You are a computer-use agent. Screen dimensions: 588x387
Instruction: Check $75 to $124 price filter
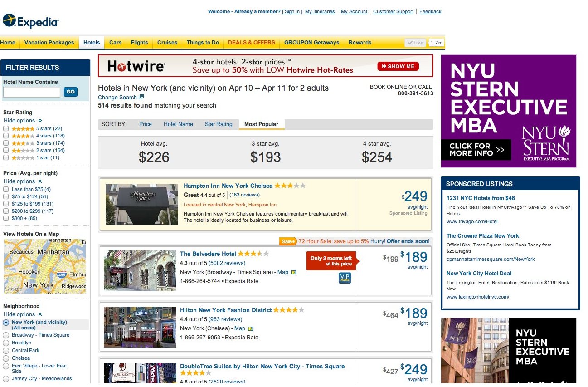coord(6,196)
